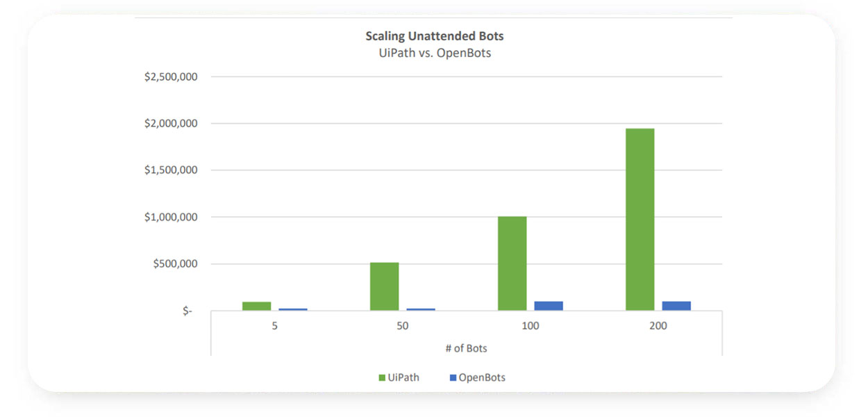Click the $500,000 axis label
This screenshot has height=417, width=868.
(x=176, y=264)
